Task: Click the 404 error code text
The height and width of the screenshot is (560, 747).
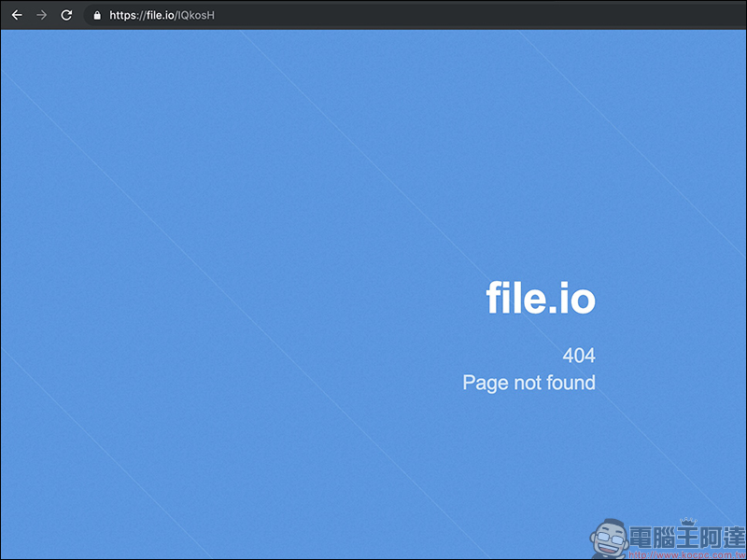Action: [x=578, y=356]
